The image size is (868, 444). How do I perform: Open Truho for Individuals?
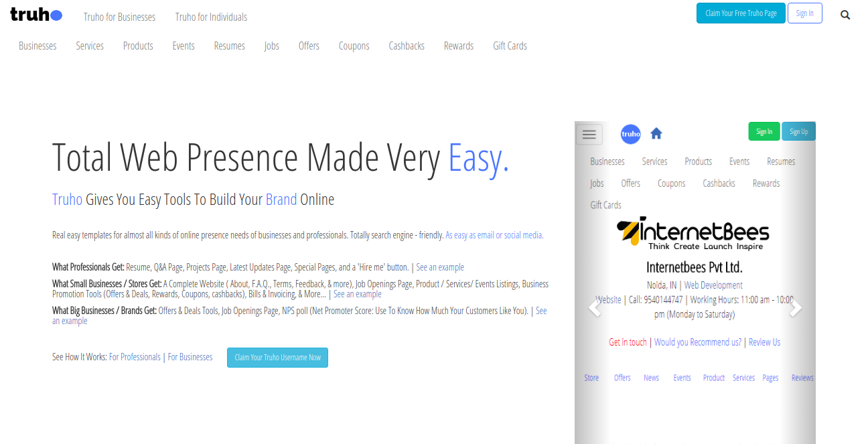coord(211,17)
